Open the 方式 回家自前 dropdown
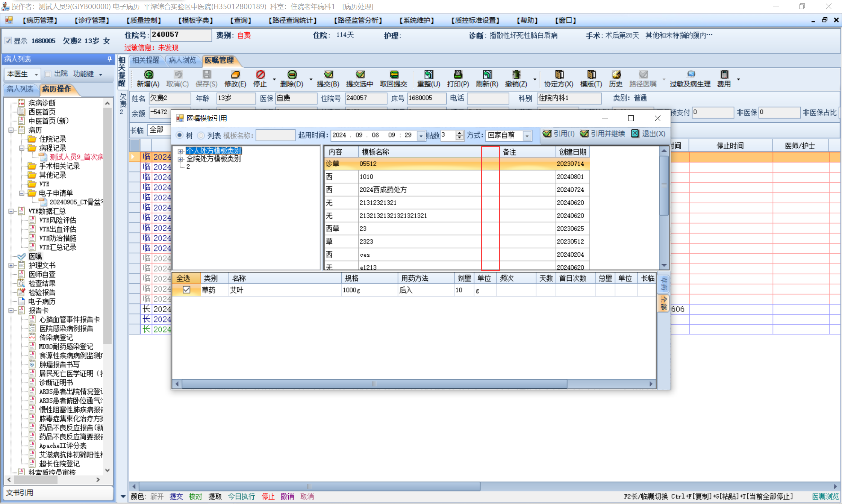The width and height of the screenshot is (842, 504). click(527, 136)
